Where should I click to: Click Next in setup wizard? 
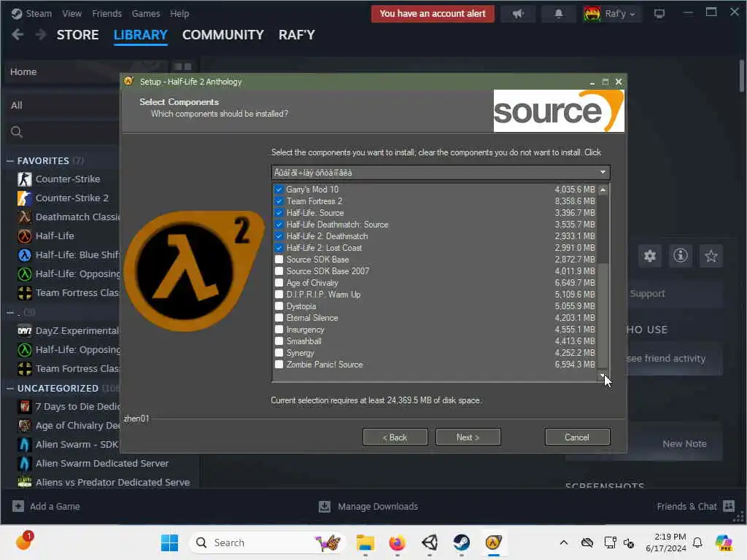point(468,437)
